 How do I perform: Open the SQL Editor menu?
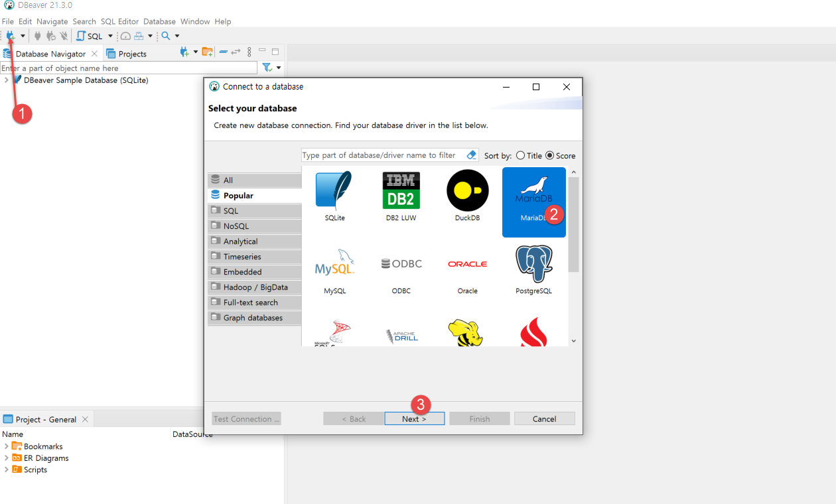(x=120, y=21)
